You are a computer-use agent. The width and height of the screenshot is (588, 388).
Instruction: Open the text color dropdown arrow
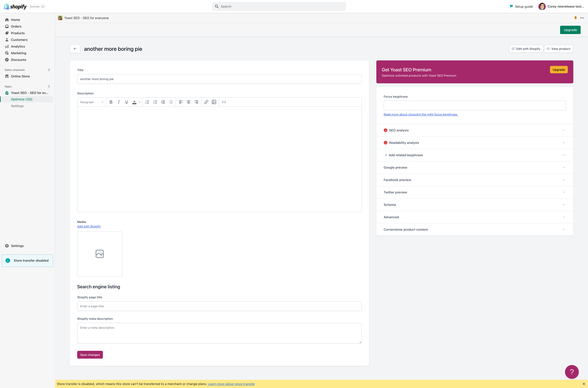click(x=140, y=102)
